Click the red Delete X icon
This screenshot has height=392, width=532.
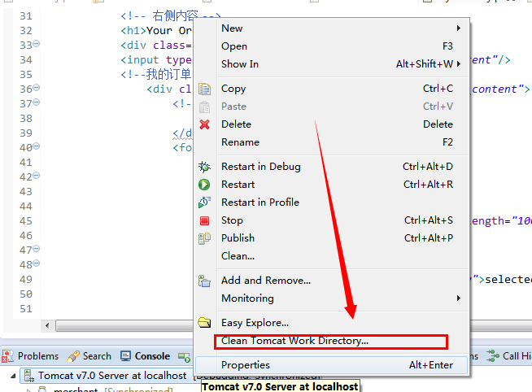(x=204, y=124)
